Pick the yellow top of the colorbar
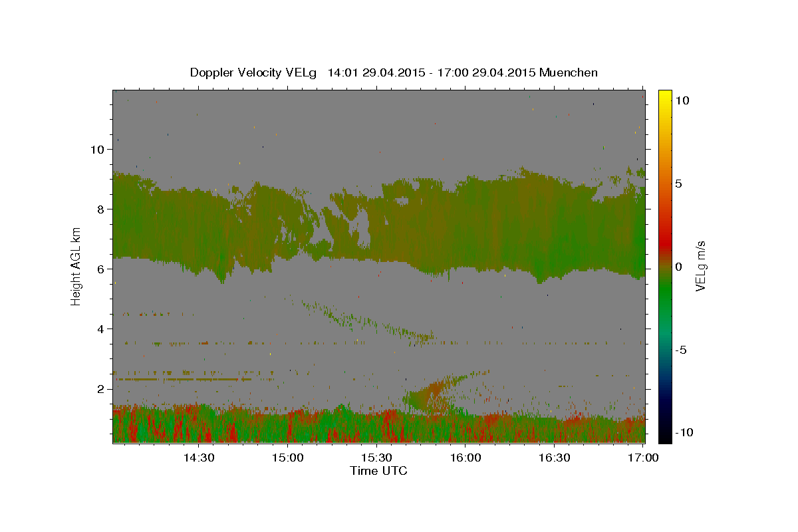Viewport: 798px width, 532px height. [x=664, y=95]
